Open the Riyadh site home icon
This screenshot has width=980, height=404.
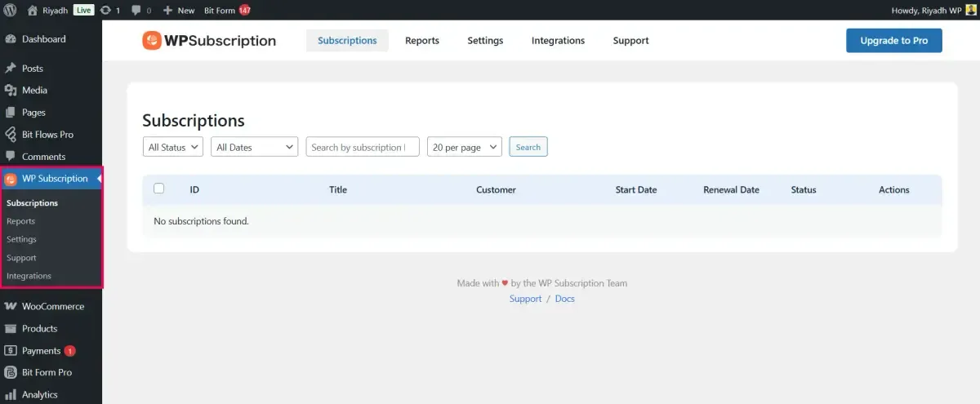33,10
